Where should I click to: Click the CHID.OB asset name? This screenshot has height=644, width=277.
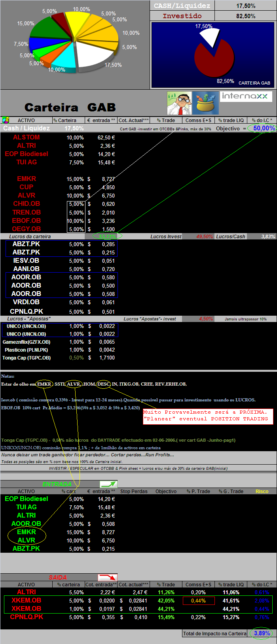(27, 203)
